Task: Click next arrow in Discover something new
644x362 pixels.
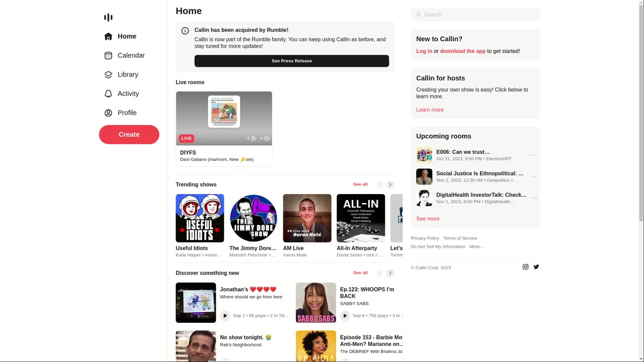Action: [x=390, y=273]
